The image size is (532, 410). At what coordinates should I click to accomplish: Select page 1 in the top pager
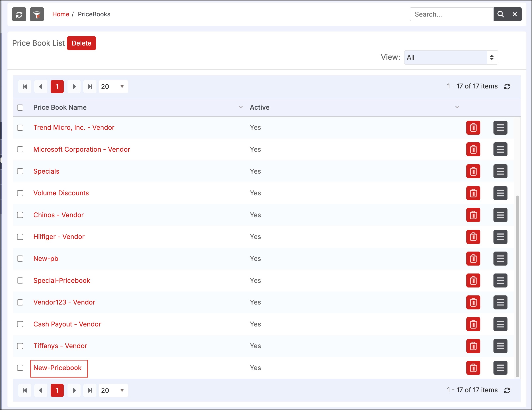coord(57,87)
